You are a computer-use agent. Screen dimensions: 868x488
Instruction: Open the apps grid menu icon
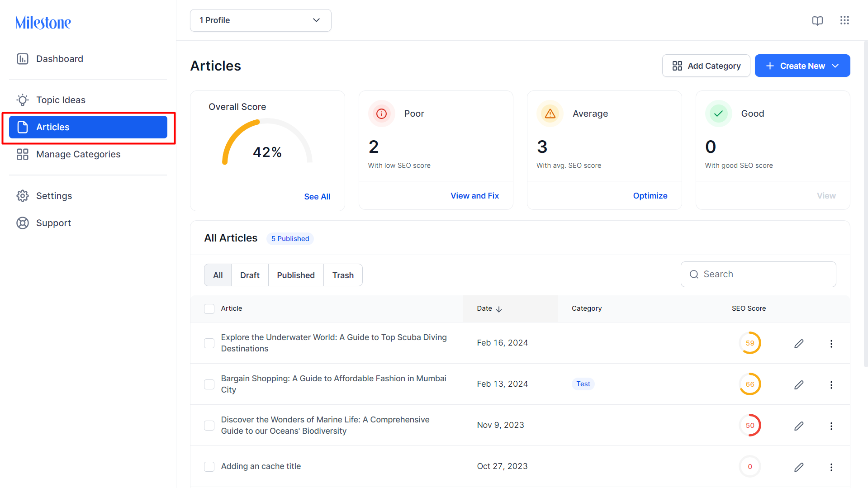click(844, 20)
